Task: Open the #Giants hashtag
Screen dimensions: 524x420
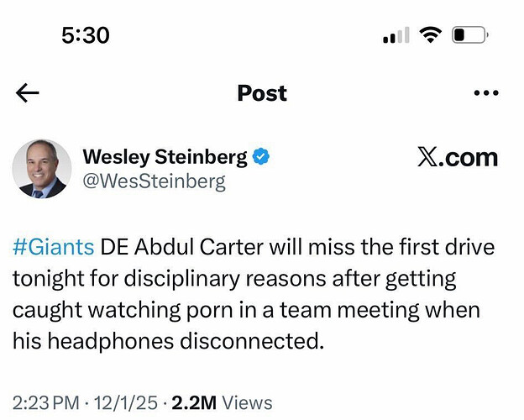Action: (x=53, y=249)
